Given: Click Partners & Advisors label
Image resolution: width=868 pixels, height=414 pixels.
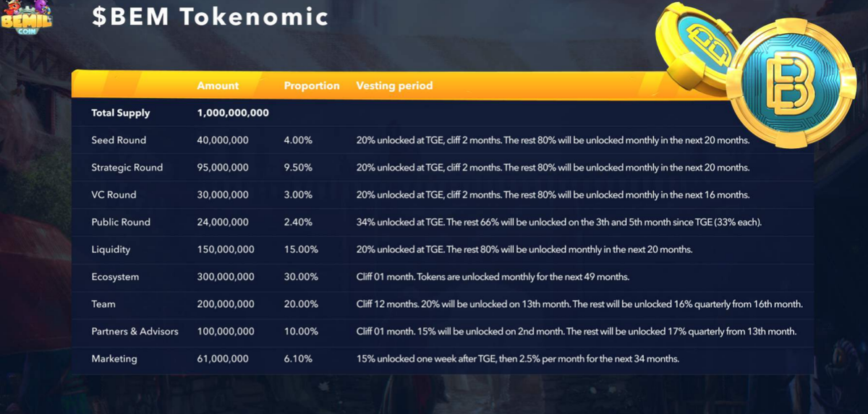Looking at the screenshot, I should tap(135, 332).
